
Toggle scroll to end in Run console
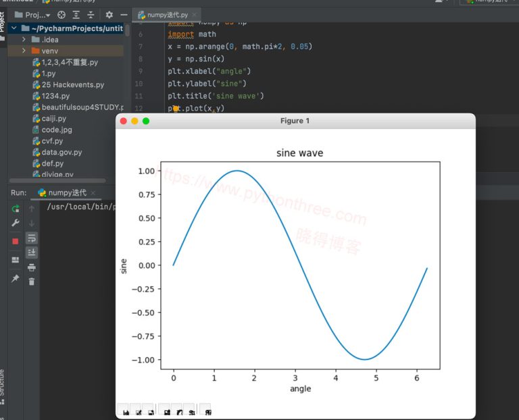(31, 253)
